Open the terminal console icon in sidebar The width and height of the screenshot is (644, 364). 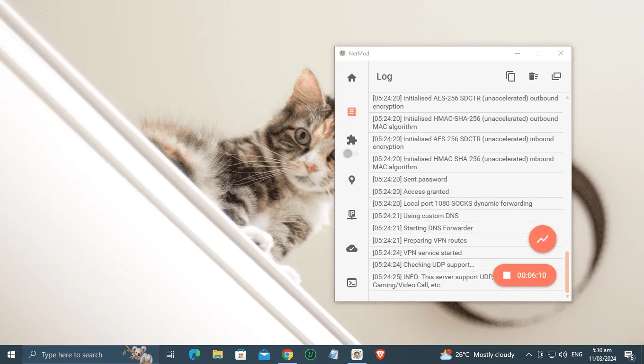click(x=352, y=282)
